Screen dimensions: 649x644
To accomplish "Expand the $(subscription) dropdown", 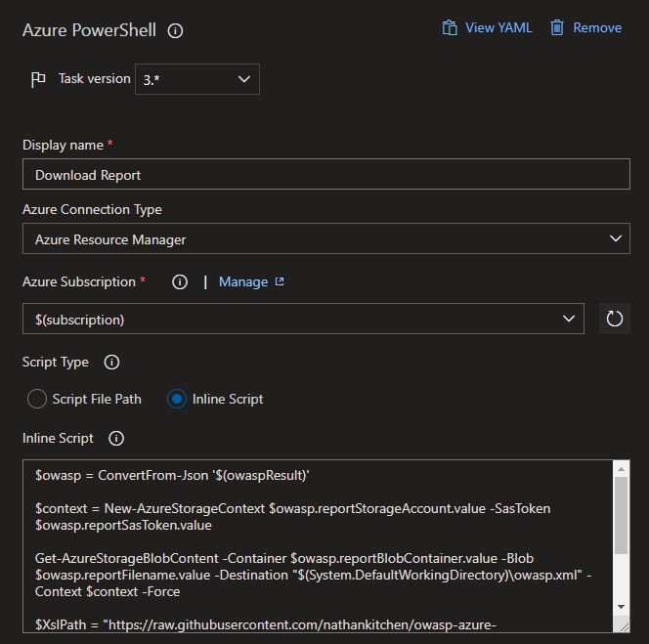I will (303, 319).
